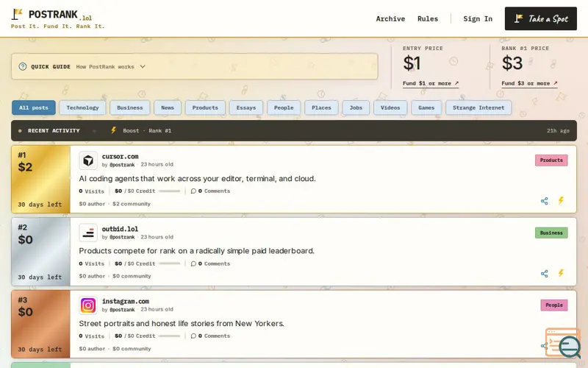Open the floating terminal search widget icon

point(563,343)
